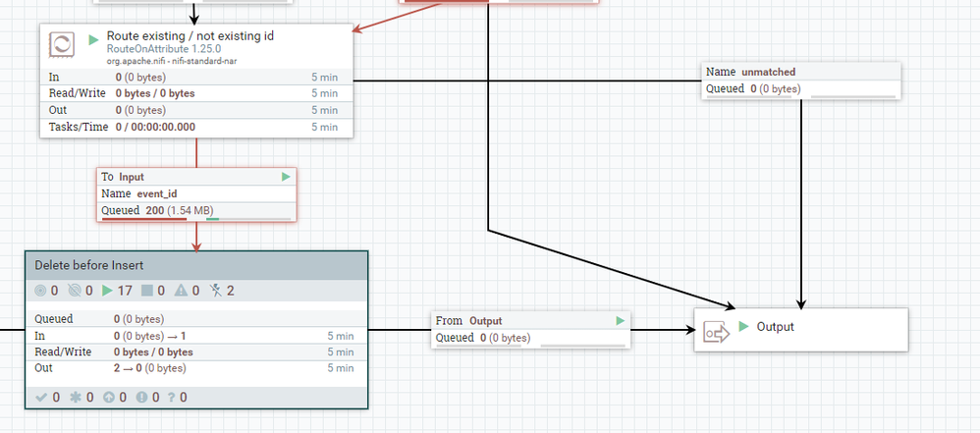Select the From Output connection label
The height and width of the screenshot is (433, 980).
(x=531, y=329)
